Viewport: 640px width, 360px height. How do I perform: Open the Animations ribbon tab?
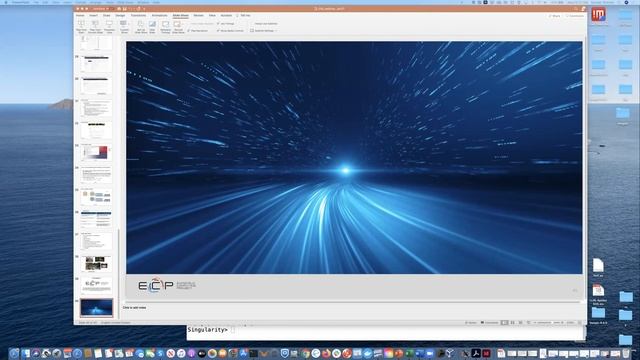tap(160, 16)
